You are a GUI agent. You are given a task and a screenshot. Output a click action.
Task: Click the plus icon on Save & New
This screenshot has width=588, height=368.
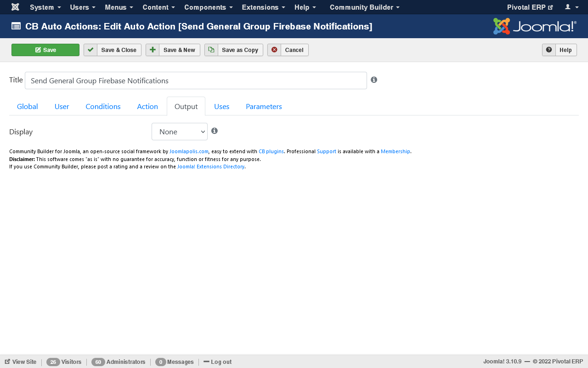pyautogui.click(x=153, y=50)
